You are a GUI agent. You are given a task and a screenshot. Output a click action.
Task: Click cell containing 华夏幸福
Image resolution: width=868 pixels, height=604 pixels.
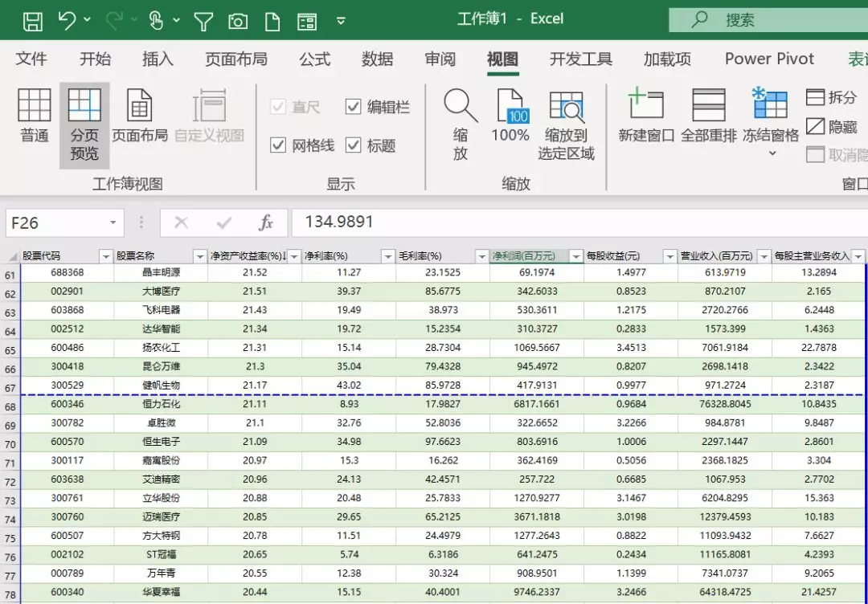[161, 592]
